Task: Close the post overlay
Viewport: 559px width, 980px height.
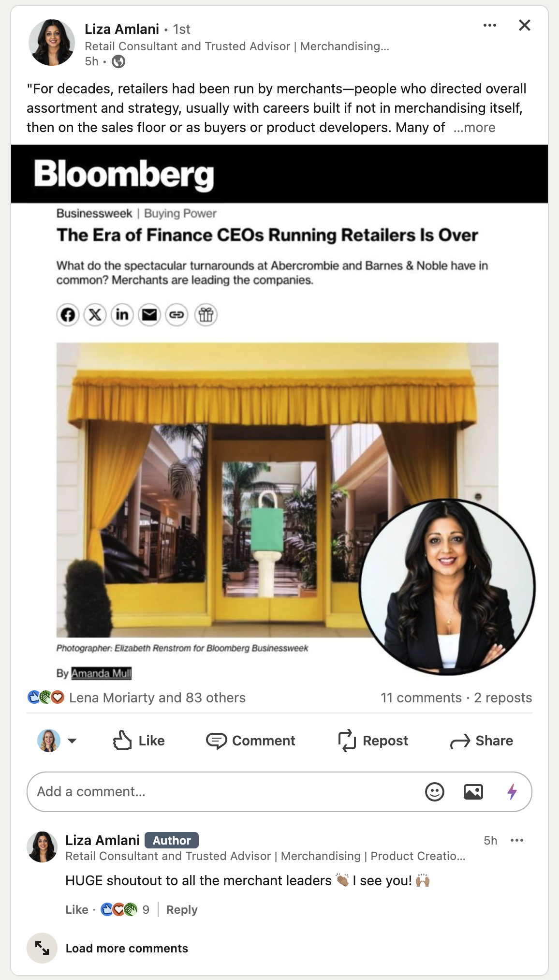Action: 525,25
